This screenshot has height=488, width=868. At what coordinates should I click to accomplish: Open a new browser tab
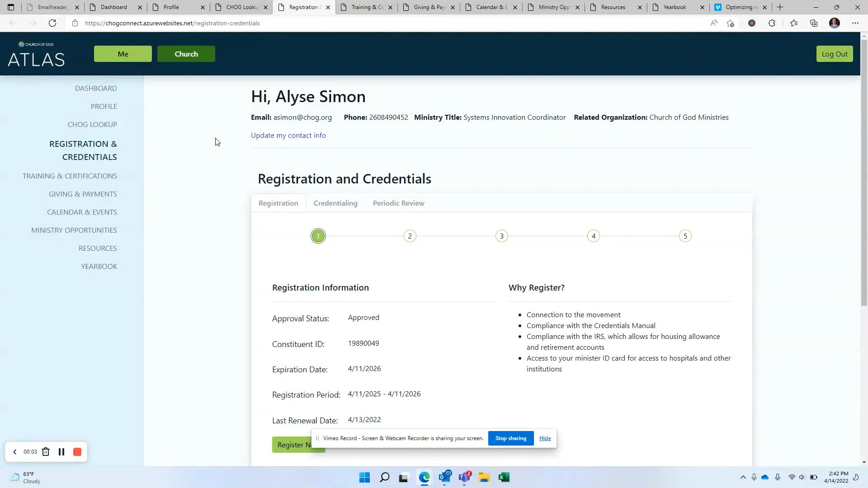coord(780,7)
